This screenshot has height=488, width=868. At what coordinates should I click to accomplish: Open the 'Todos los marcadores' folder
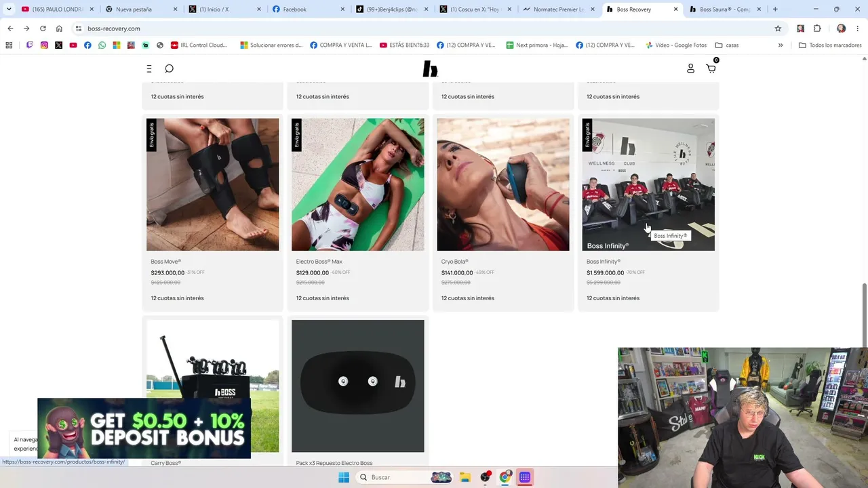(830, 45)
